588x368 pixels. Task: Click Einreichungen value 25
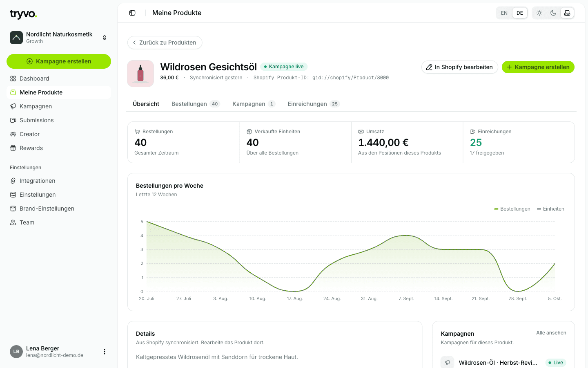[476, 143]
